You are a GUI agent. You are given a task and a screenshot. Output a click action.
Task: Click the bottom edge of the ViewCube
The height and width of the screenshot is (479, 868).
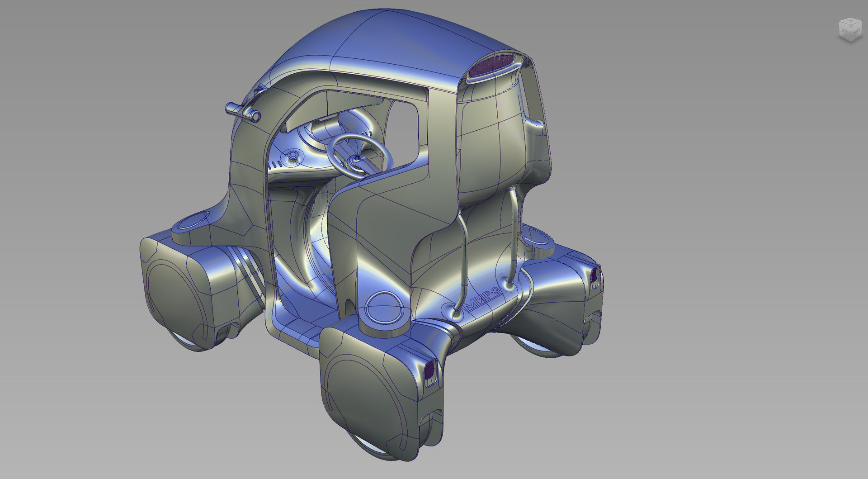pyautogui.click(x=851, y=42)
